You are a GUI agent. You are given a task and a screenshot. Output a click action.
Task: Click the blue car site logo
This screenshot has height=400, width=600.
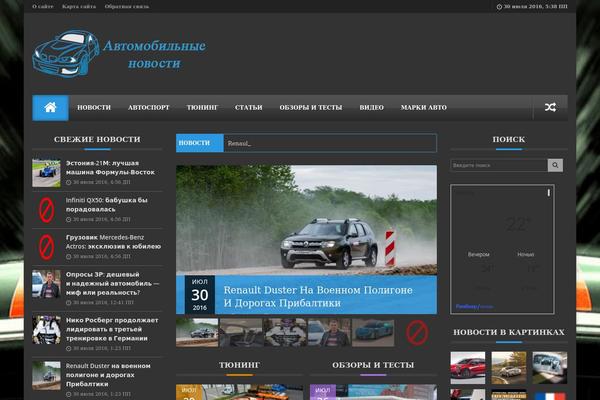pos(66,54)
